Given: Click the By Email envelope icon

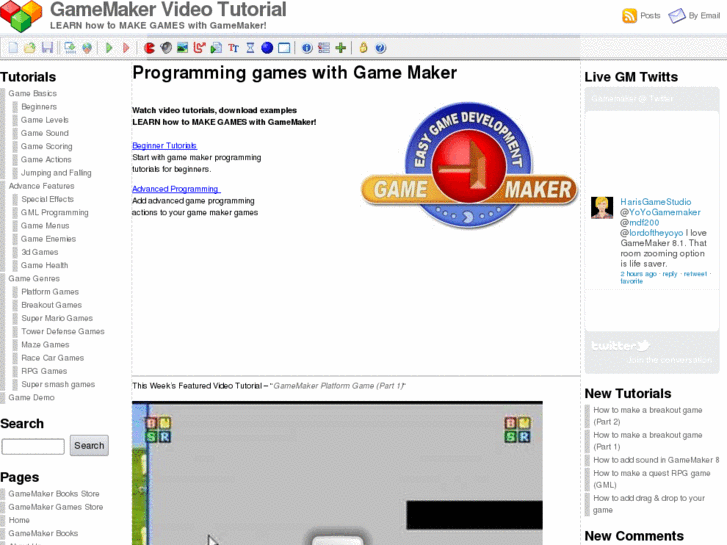Looking at the screenshot, I should (x=676, y=16).
